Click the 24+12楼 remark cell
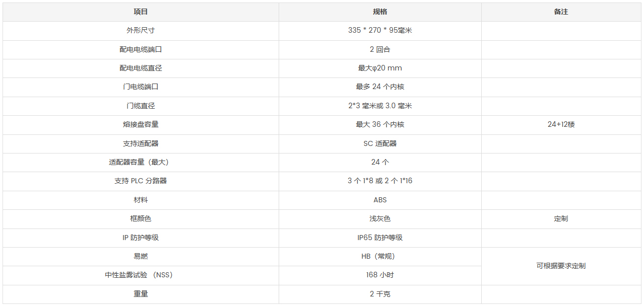The image size is (644, 307). (561, 124)
